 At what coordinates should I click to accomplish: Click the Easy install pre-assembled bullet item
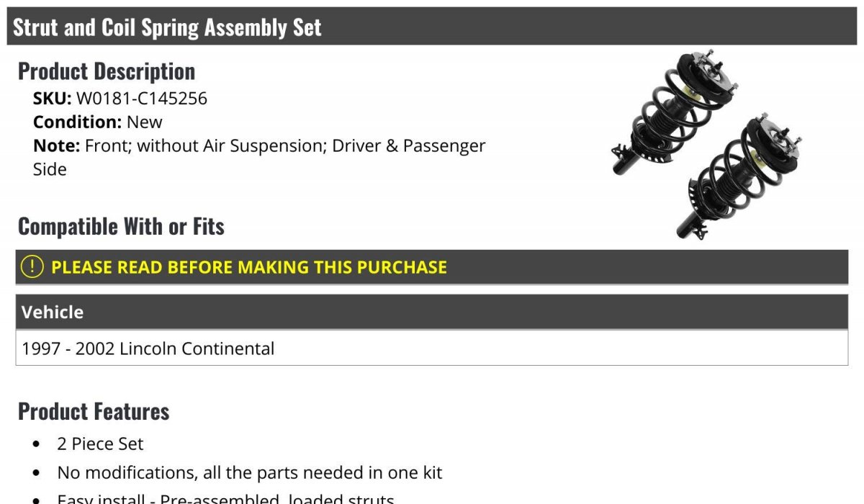(225, 498)
